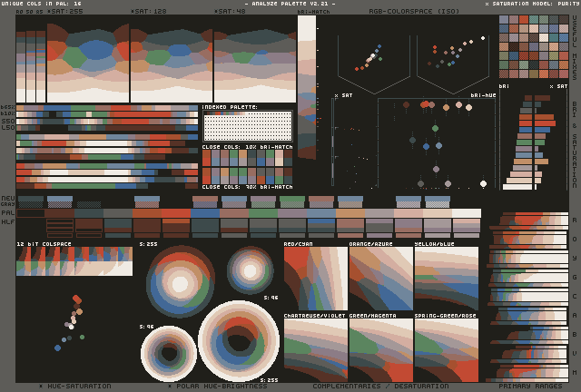Click the SAT: 255 hue-saturation map
581x392 pixels.
click(88, 59)
